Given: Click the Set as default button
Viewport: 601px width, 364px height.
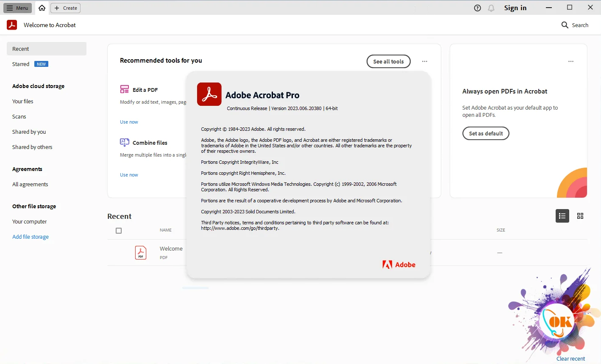Looking at the screenshot, I should [x=486, y=133].
